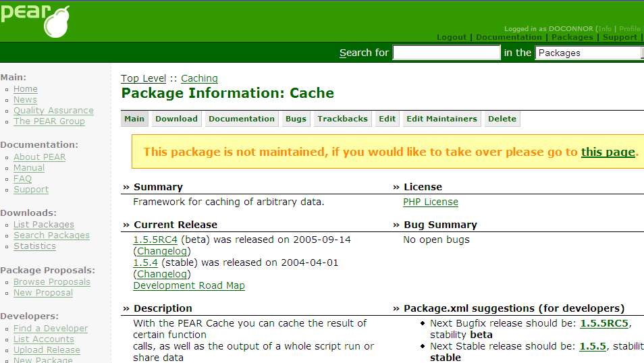Screen dimensions: 644x363
Task: Open List Packages sidebar link
Action: [x=44, y=225]
